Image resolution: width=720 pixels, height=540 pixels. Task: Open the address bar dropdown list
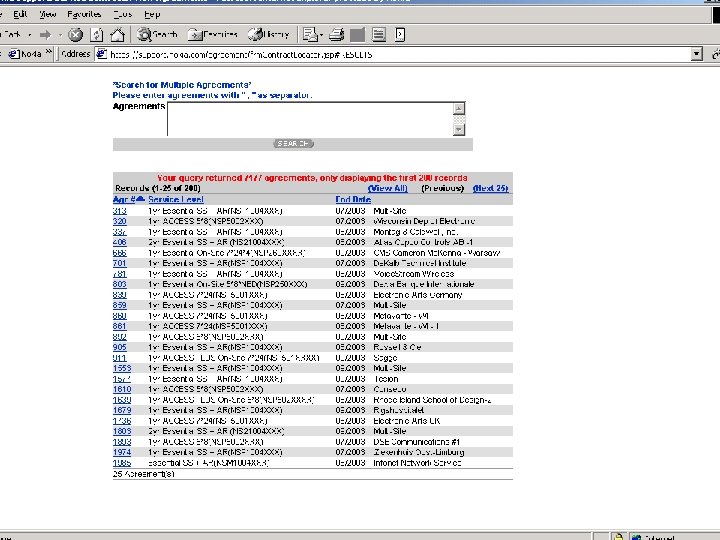tap(697, 54)
